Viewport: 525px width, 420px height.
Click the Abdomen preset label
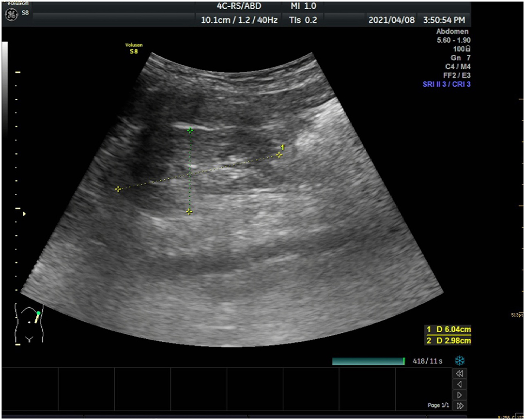coord(452,31)
